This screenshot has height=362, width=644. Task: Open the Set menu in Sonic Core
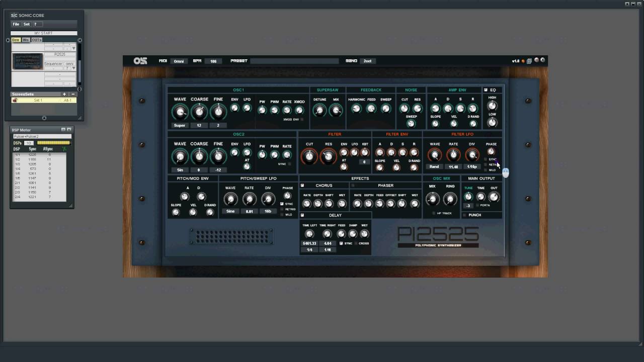[x=27, y=24]
